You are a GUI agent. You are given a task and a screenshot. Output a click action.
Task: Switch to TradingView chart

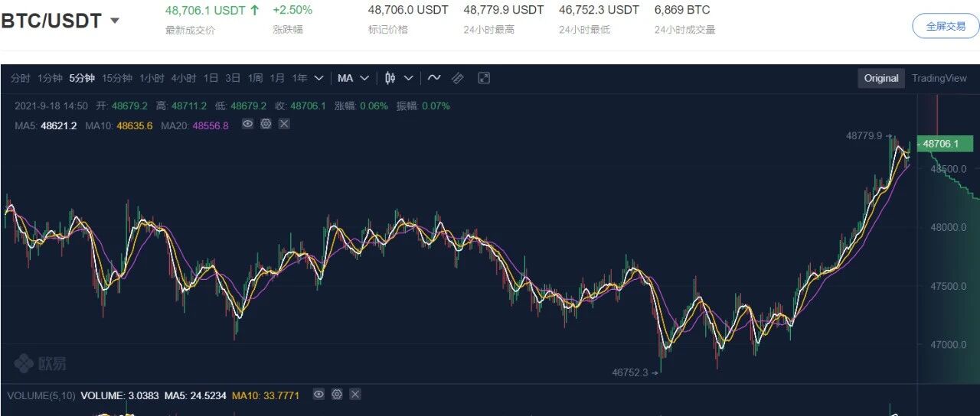(939, 78)
